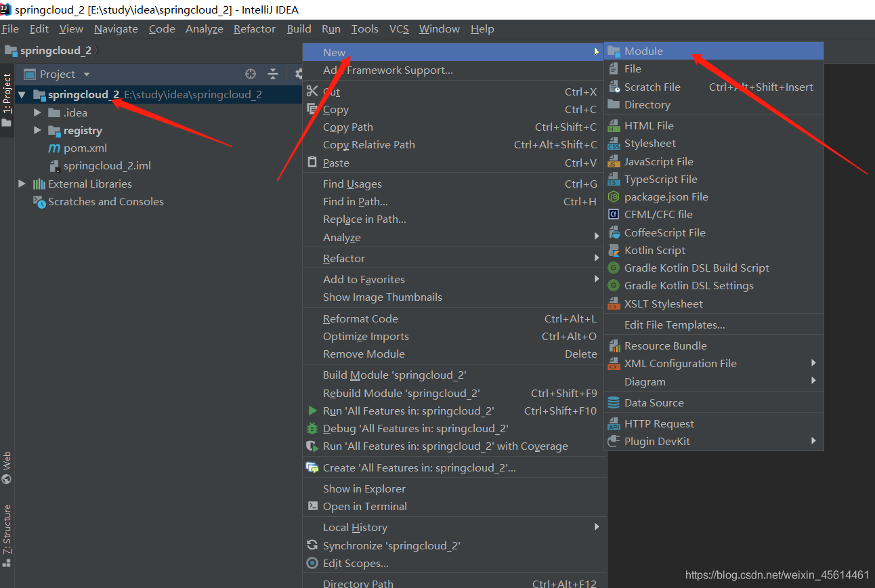Open the Z: Structure side tool tab

point(7,535)
